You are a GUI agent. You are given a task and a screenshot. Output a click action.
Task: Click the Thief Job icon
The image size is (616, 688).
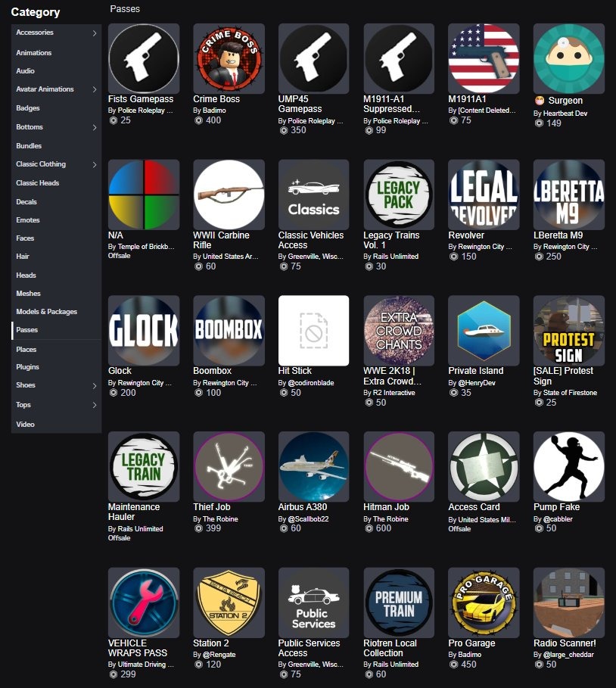[x=229, y=466]
